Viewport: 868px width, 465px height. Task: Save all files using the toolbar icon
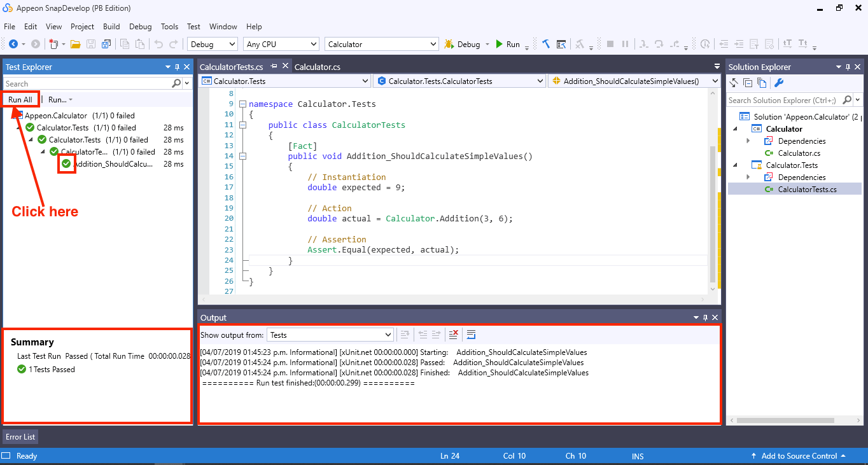106,44
